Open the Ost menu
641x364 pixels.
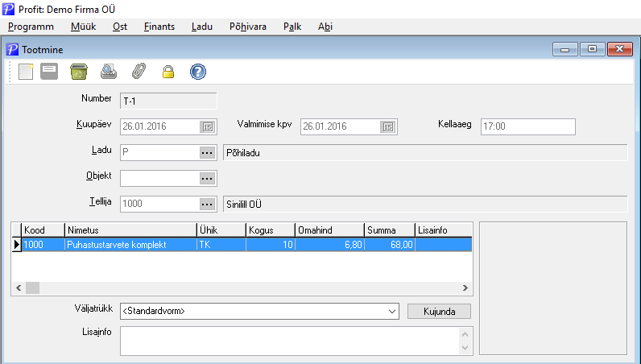[x=120, y=27]
